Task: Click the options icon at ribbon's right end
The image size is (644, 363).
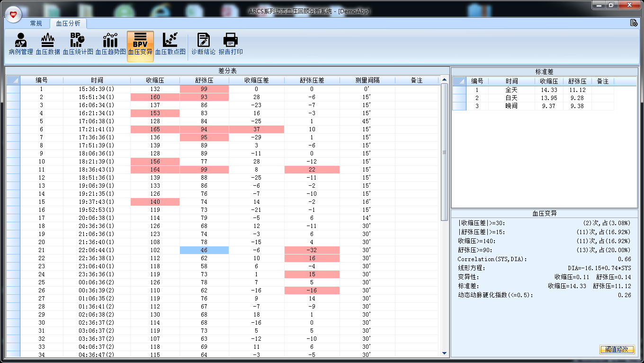Action: [634, 23]
